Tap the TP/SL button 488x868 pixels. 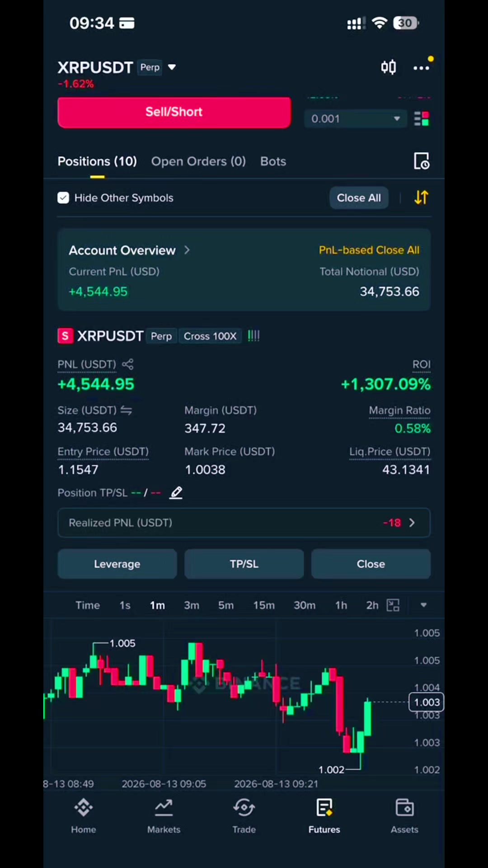pyautogui.click(x=244, y=564)
